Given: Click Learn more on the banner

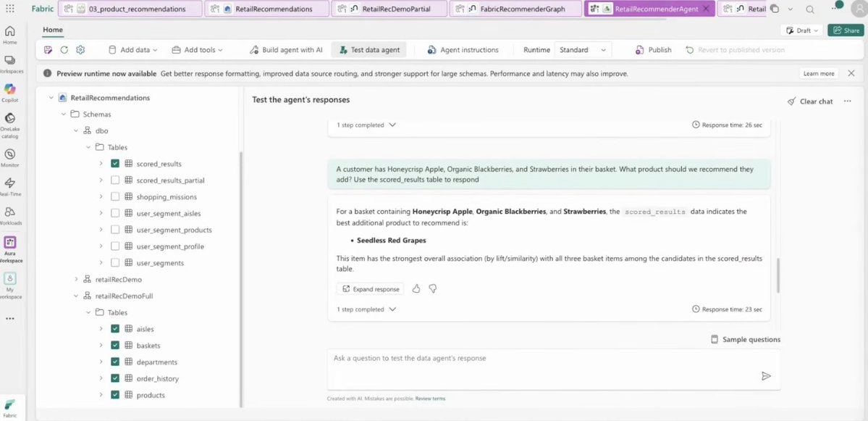Looking at the screenshot, I should click(x=819, y=73).
